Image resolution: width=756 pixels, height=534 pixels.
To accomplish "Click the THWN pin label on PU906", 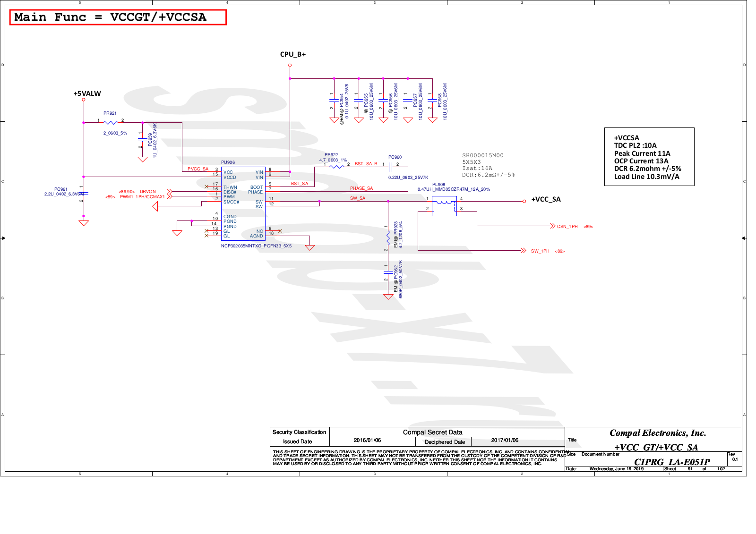I will [x=230, y=187].
